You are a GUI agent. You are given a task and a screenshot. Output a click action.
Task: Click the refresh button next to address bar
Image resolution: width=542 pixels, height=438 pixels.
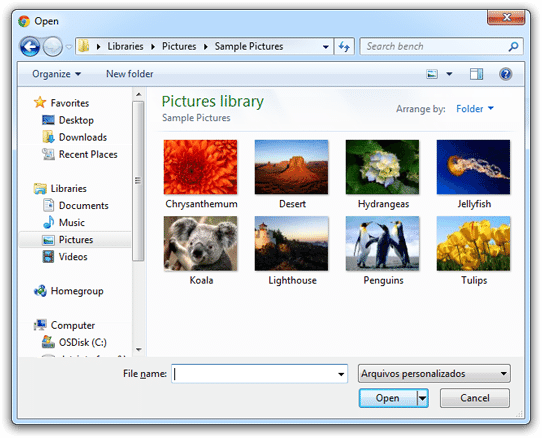point(344,46)
